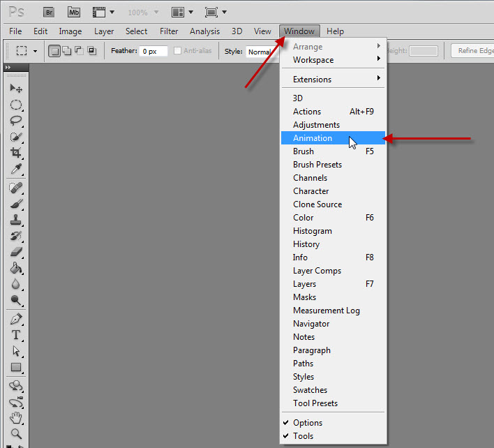Choose Brush Presets from Window menu
This screenshot has width=494, height=448.
coord(333,165)
